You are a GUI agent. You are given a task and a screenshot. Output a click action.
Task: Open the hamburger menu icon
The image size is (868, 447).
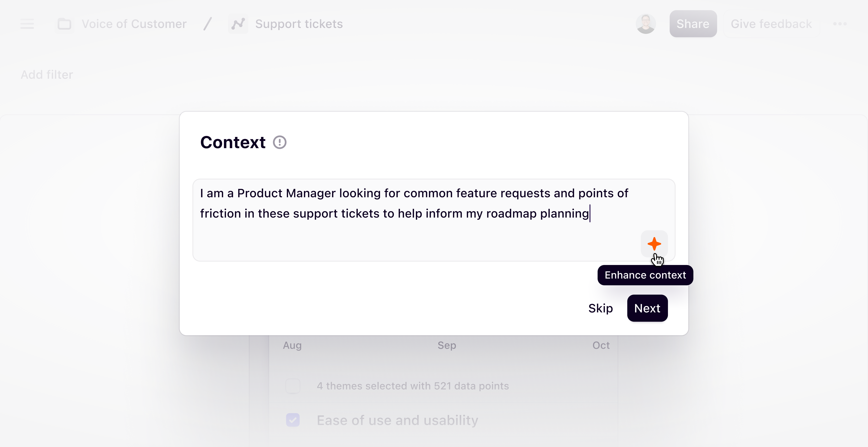27,24
